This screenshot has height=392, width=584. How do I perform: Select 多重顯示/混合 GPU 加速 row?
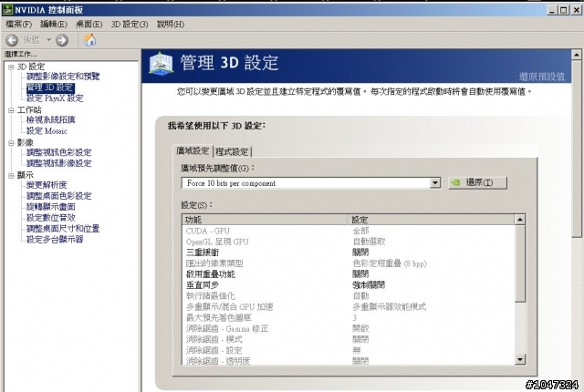point(349,307)
